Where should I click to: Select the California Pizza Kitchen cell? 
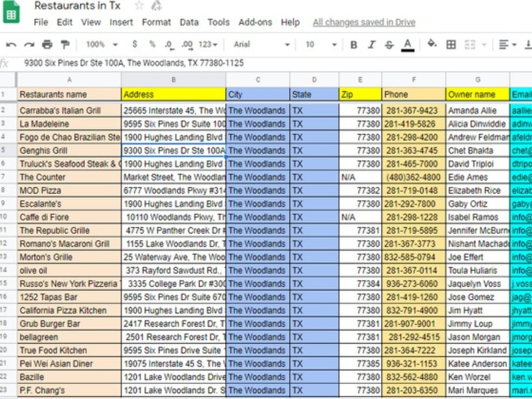(x=69, y=311)
